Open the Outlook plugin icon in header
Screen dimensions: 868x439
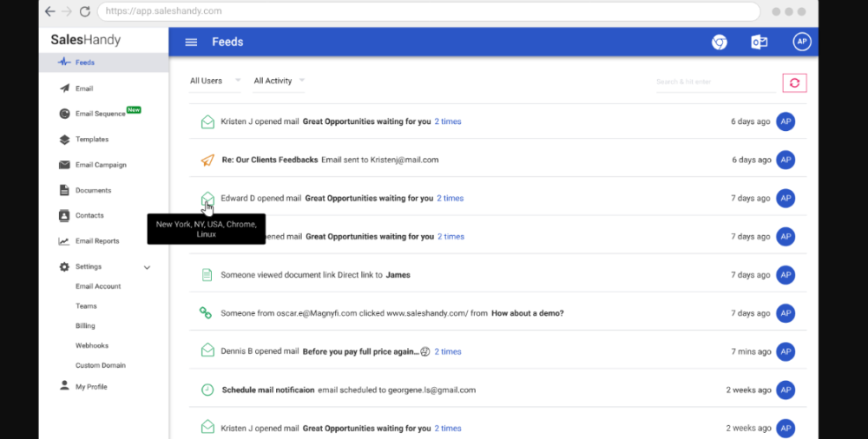[x=759, y=43]
